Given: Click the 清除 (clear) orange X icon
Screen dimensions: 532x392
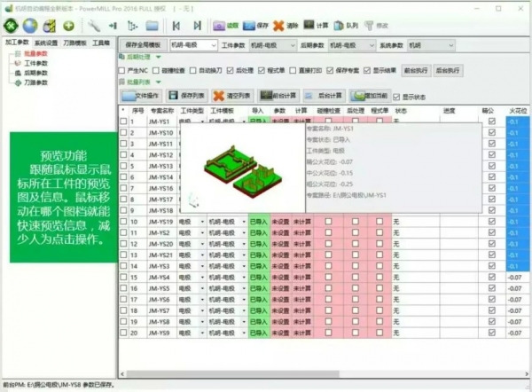Looking at the screenshot, I should pyautogui.click(x=286, y=26).
